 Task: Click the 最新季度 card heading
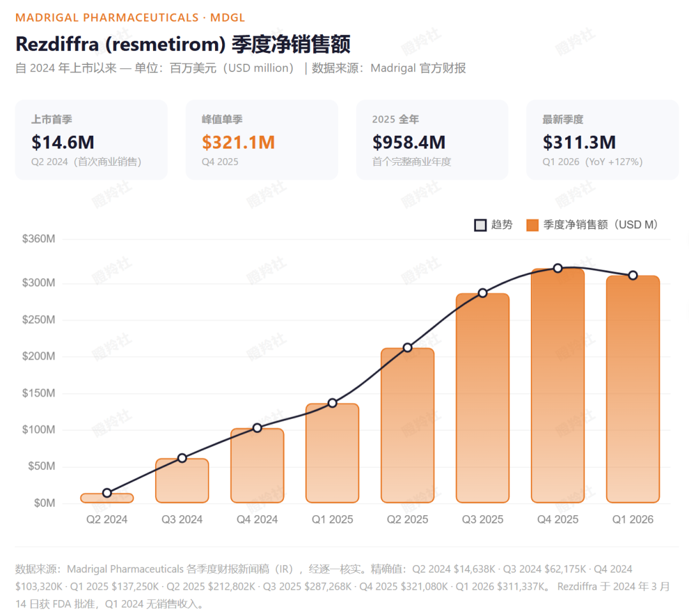(x=563, y=119)
